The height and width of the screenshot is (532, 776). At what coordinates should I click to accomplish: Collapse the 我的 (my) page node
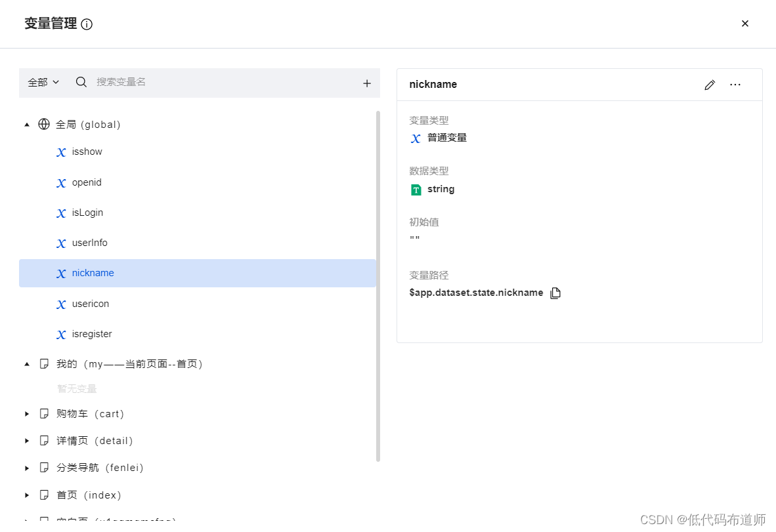pyautogui.click(x=27, y=363)
